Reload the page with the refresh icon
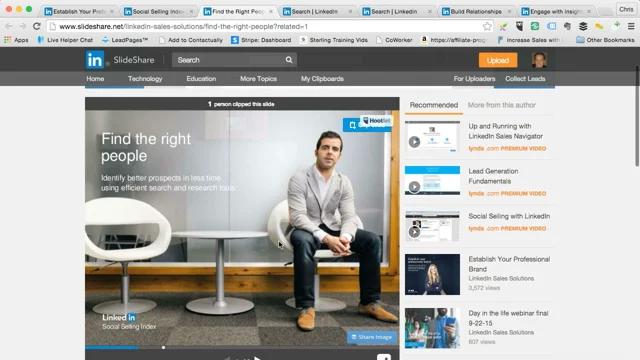 coord(37,26)
